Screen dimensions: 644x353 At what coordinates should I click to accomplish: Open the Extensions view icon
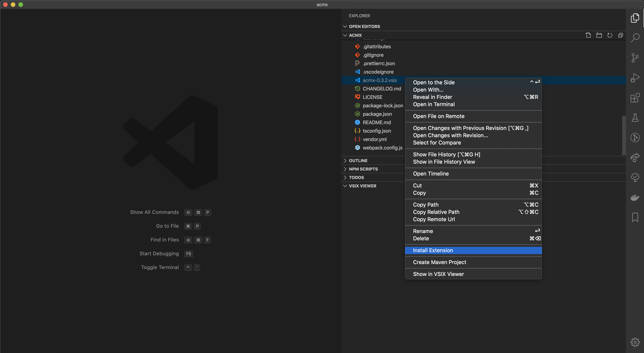(x=635, y=98)
